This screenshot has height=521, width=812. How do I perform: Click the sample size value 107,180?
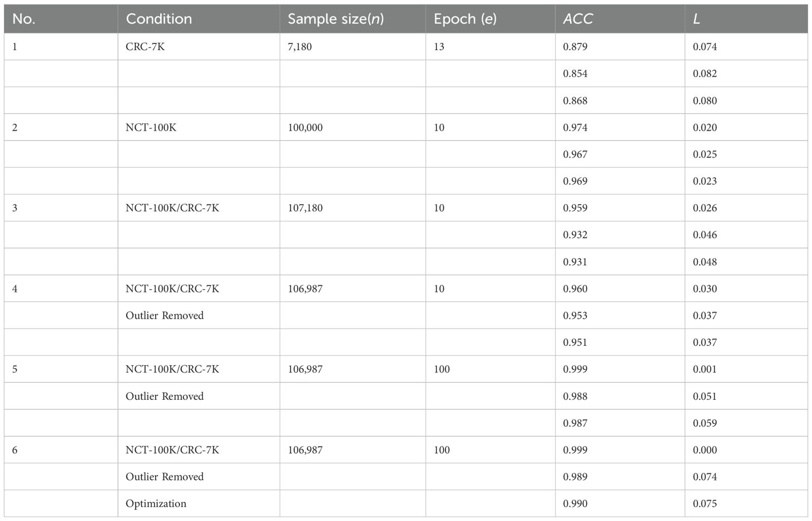pos(305,208)
